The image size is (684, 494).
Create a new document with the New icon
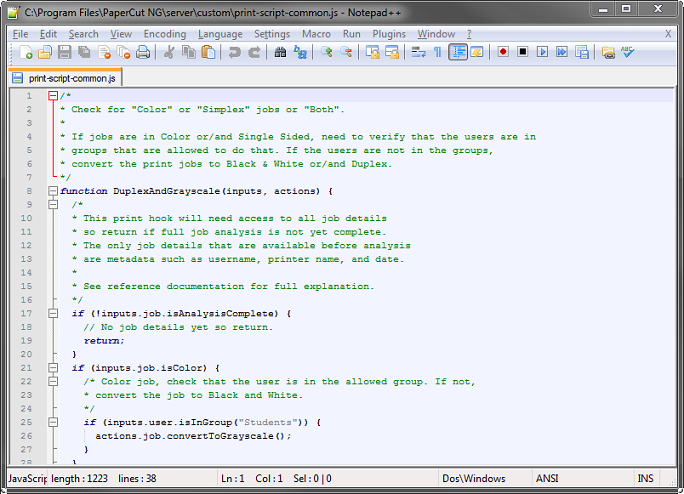pyautogui.click(x=25, y=52)
